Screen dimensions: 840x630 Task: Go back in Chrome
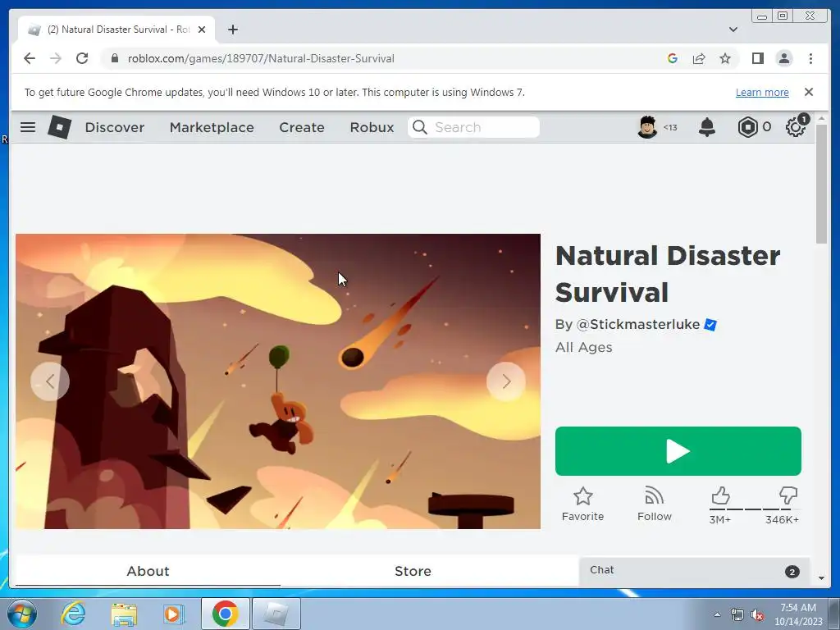click(30, 58)
